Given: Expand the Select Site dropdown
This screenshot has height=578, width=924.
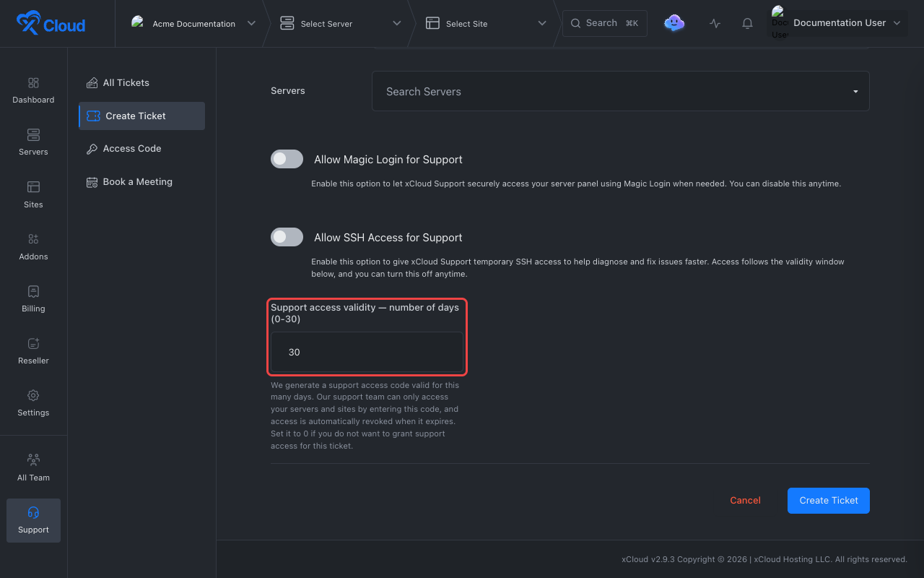Looking at the screenshot, I should pyautogui.click(x=542, y=23).
